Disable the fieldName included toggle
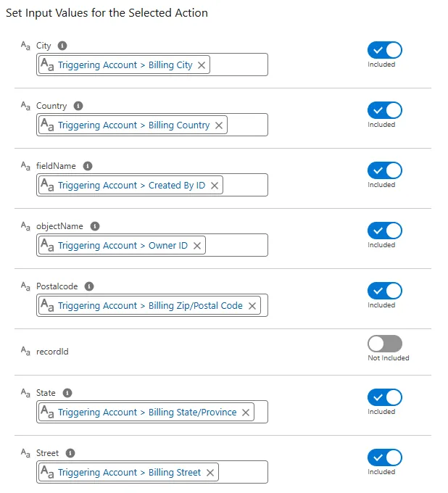This screenshot has height=493, width=448. pos(384,170)
